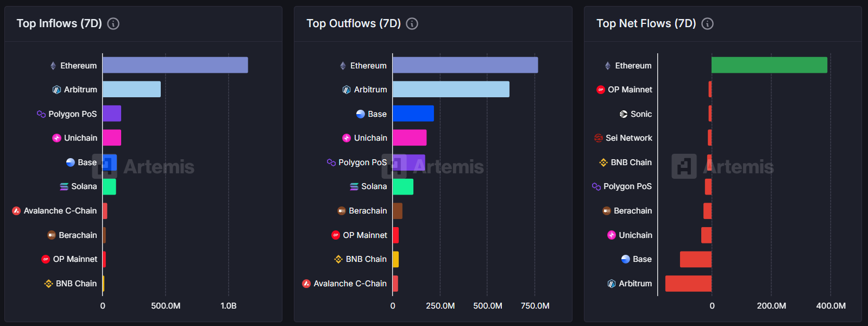This screenshot has width=868, height=326.
Task: Select Base red net flow bar
Action: (x=696, y=259)
